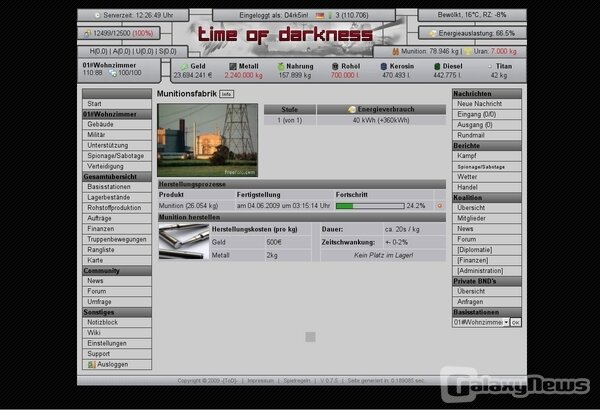Click the Rohöl barrel icon
The image size is (600, 410).
pos(335,66)
